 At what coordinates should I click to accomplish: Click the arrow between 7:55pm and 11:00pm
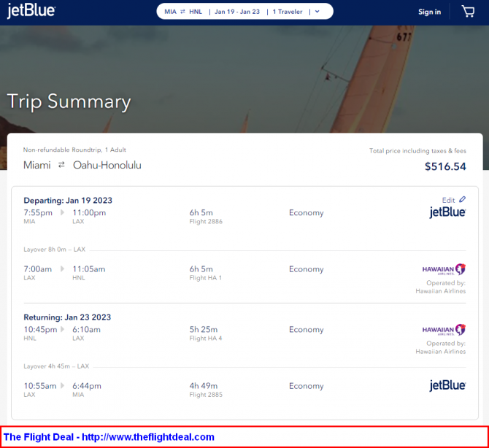point(62,212)
